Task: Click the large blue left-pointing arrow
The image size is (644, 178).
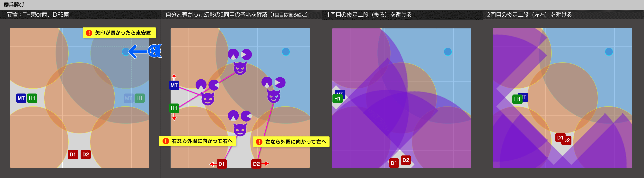Action: point(138,52)
